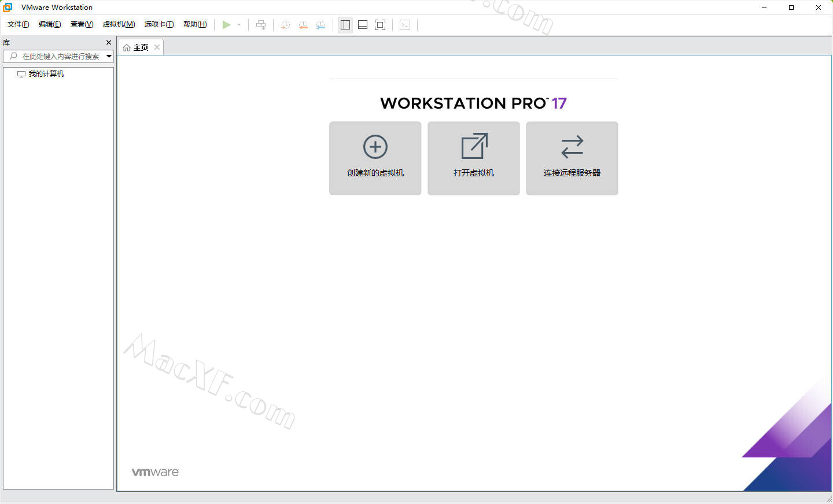Open the 文件(F) menu
Screen dimensions: 833x504
coord(18,24)
